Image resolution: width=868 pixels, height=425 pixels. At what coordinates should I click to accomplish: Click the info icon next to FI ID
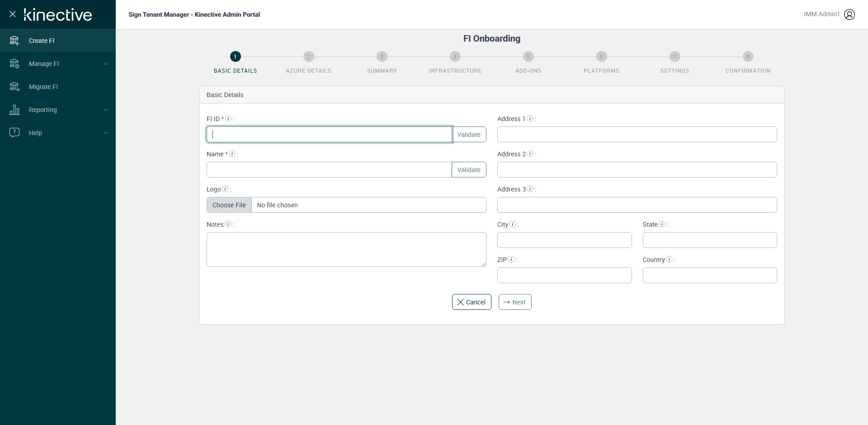tap(228, 118)
